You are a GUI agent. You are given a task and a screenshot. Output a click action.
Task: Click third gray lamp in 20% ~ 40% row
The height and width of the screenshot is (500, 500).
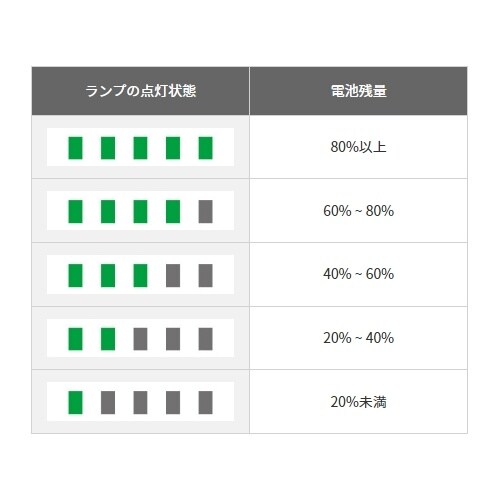140,339
